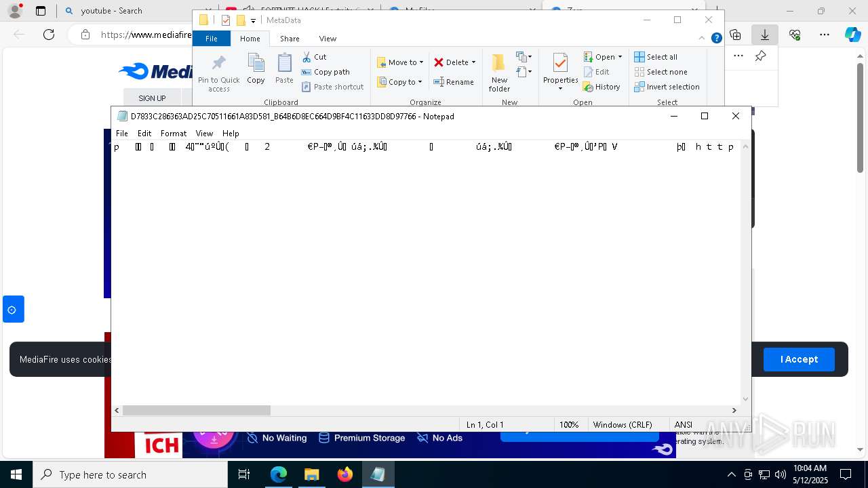The height and width of the screenshot is (488, 868).
Task: Open Edge Browser essentials heart icon
Action: coord(795,35)
